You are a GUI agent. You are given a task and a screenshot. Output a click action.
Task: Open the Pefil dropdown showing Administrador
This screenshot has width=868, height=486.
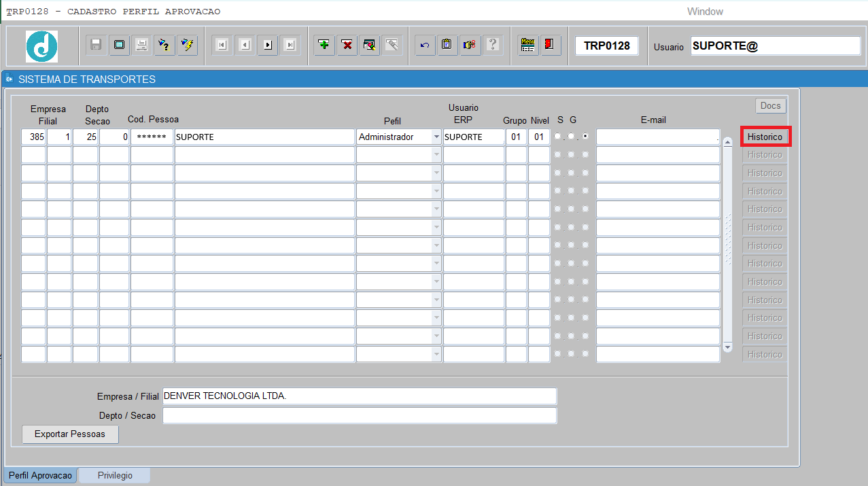tap(436, 137)
